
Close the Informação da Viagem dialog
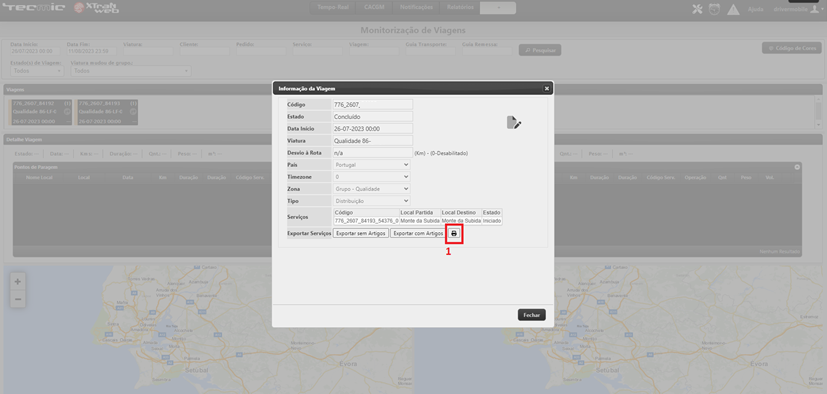coord(546,89)
